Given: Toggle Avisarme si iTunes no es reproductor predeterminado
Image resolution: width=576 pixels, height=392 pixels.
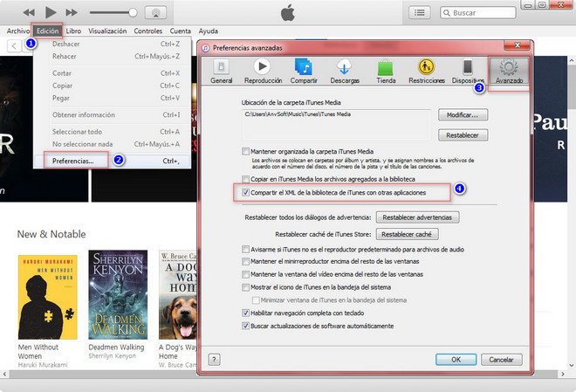Looking at the screenshot, I should coord(245,249).
